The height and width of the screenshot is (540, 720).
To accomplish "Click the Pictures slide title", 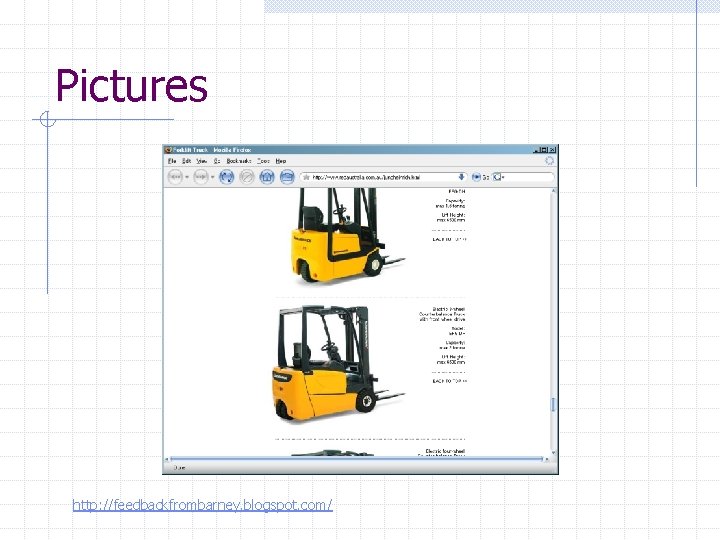I will point(132,86).
